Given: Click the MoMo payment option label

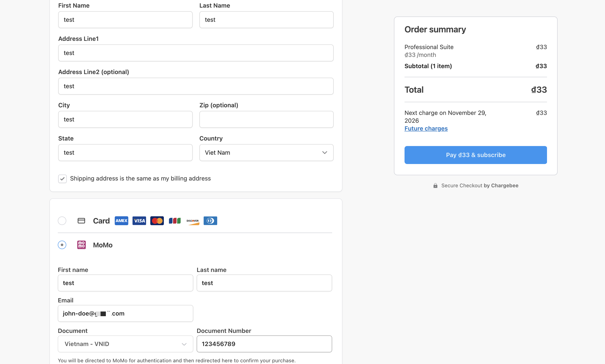Looking at the screenshot, I should [103, 245].
